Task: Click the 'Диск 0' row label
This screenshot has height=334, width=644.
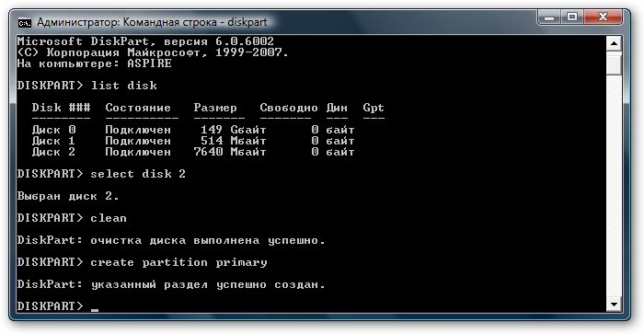Action: (x=53, y=130)
